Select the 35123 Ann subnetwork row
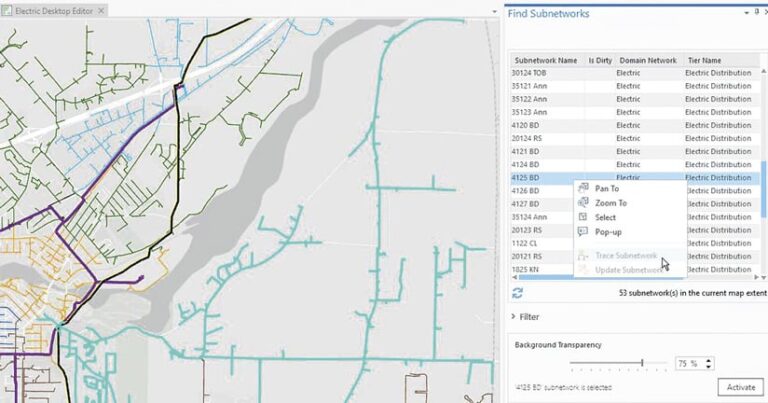768x403 pixels. [x=635, y=112]
